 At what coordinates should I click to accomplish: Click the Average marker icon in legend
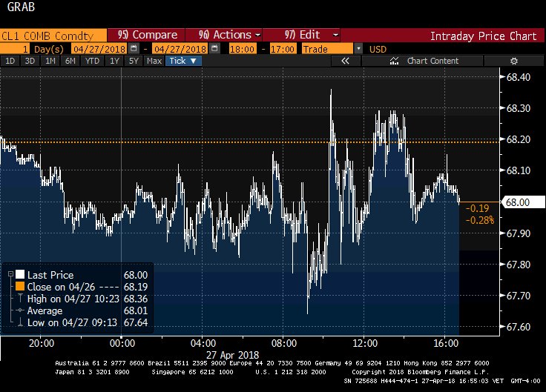click(20, 311)
